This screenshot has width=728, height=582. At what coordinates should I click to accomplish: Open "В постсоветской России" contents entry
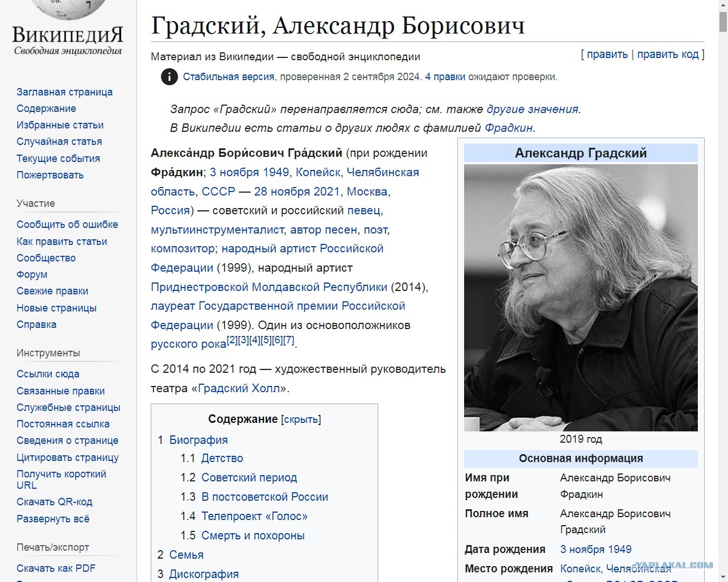[x=264, y=497]
